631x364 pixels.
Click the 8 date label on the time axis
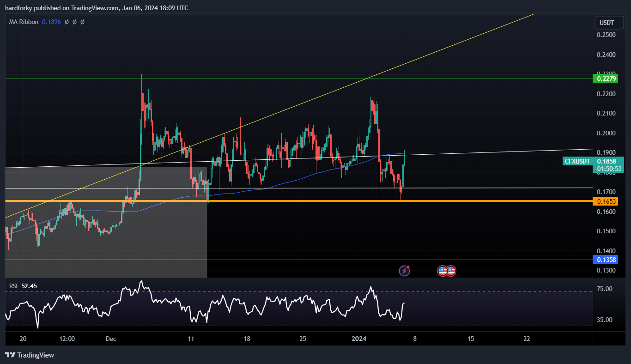(x=415, y=339)
